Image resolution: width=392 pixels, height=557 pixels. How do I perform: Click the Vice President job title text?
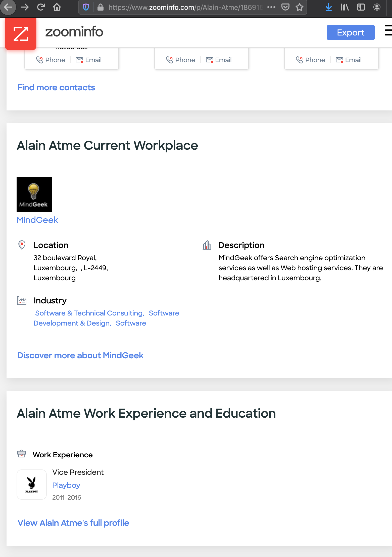pyautogui.click(x=78, y=472)
